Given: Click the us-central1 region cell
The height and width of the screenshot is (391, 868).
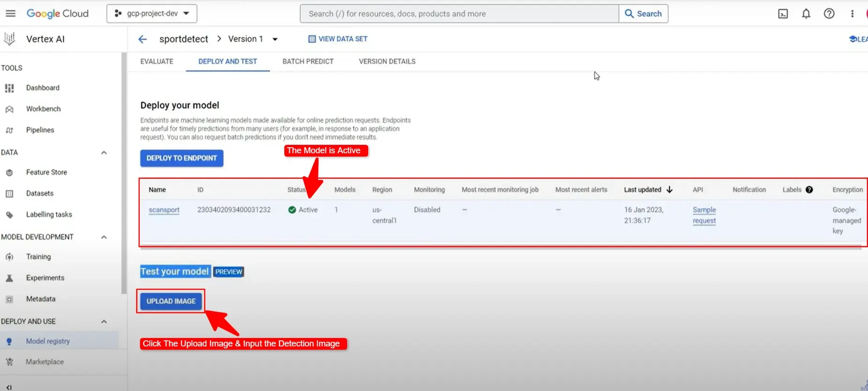Looking at the screenshot, I should click(x=384, y=215).
